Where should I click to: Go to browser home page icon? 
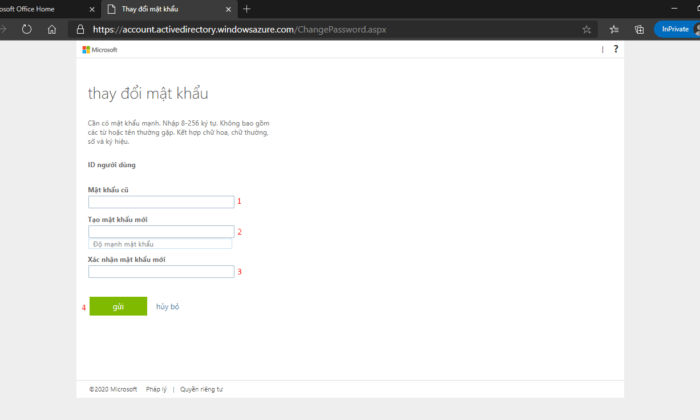pos(52,29)
